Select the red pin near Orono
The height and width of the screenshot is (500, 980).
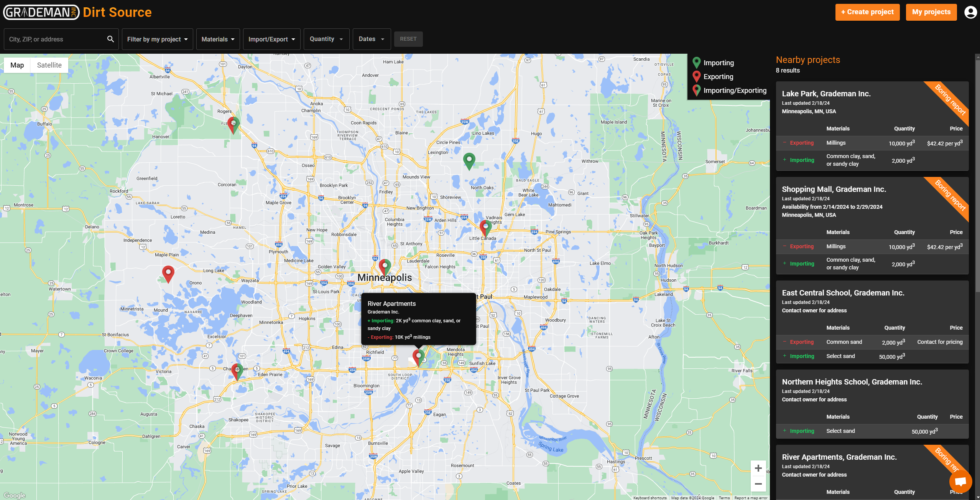coord(168,274)
